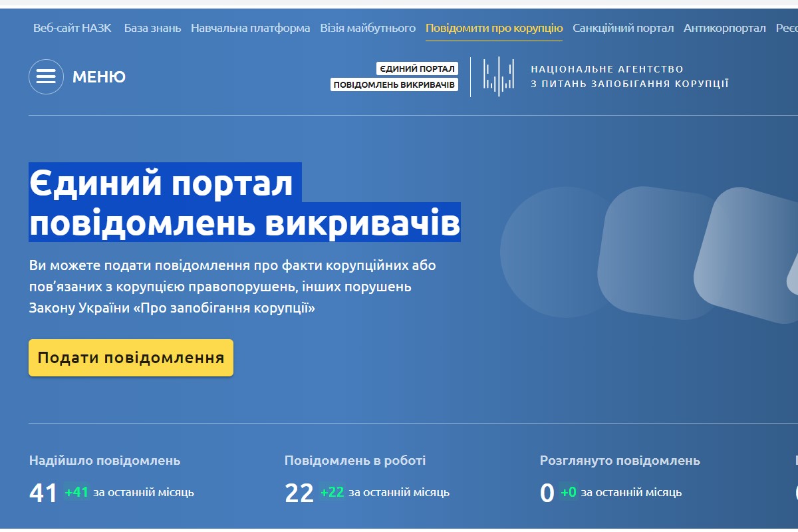Click the '+41' received messages badge
The height and width of the screenshot is (532, 798).
pyautogui.click(x=76, y=493)
